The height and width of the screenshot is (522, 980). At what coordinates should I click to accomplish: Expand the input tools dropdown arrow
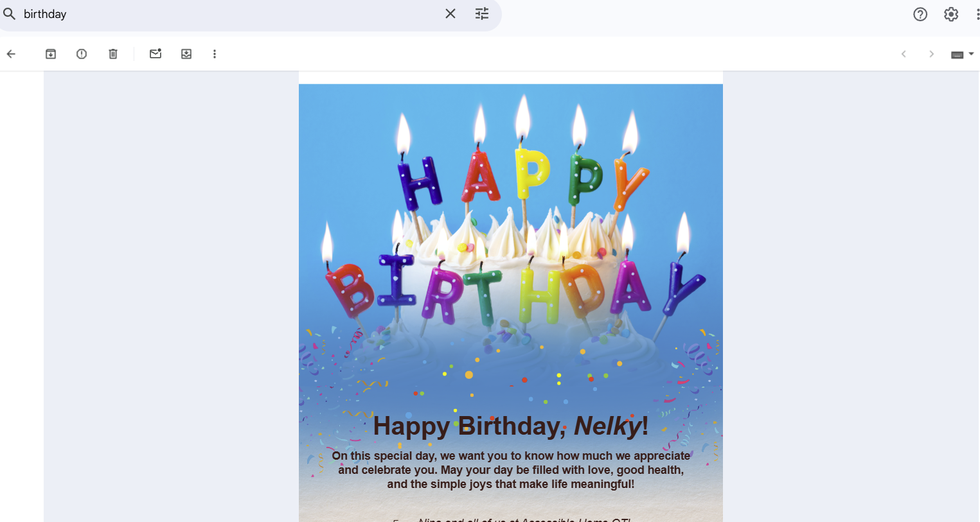point(971,54)
